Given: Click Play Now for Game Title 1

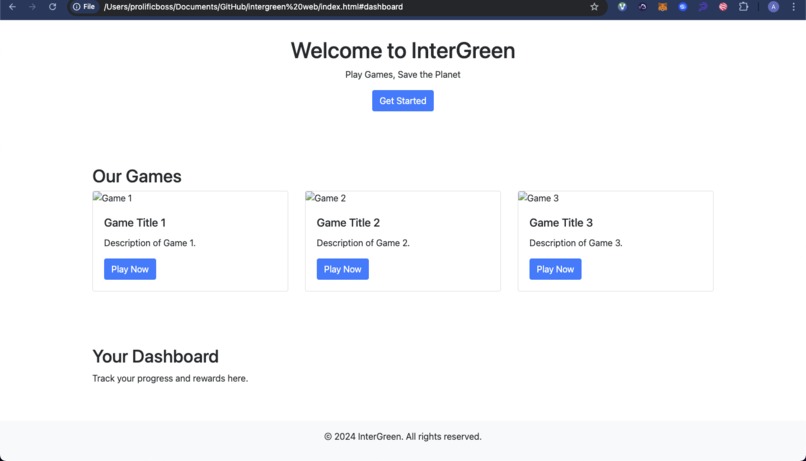Looking at the screenshot, I should 130,269.
